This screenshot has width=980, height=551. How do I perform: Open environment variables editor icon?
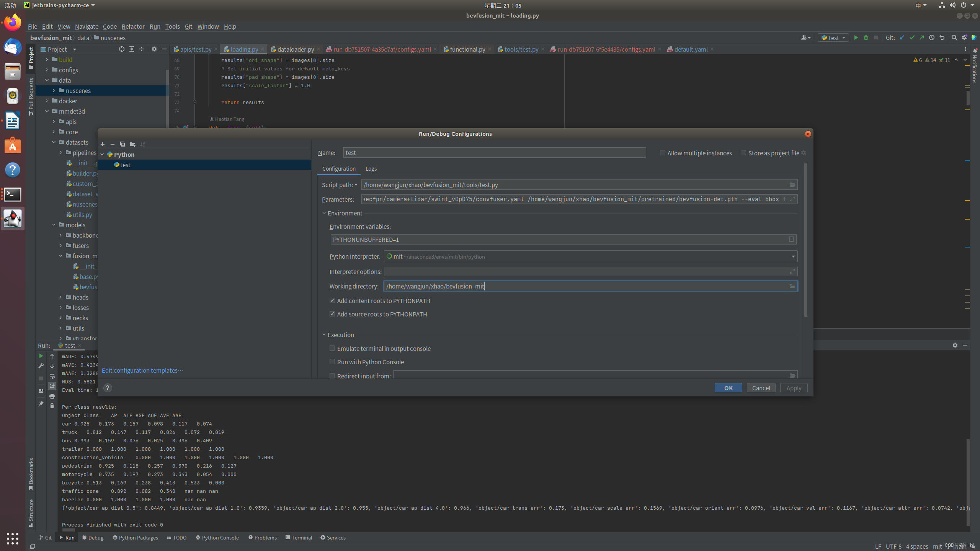791,240
